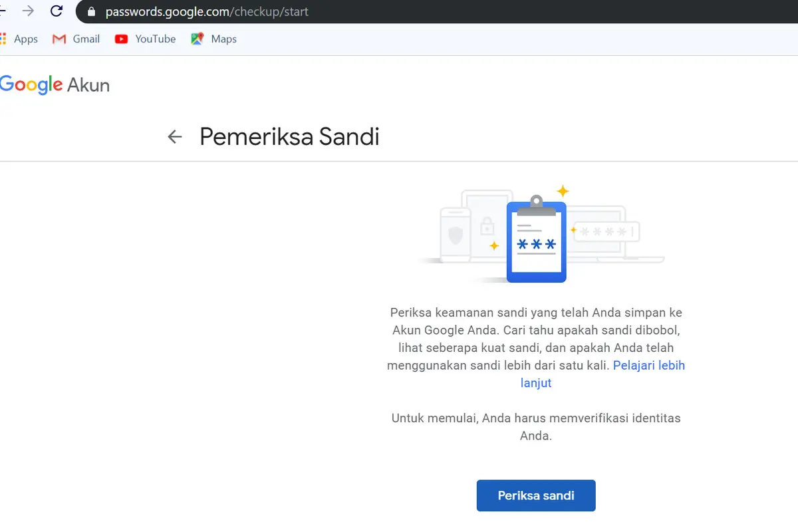This screenshot has width=798, height=532.
Task: Open the Gmail bookmark
Action: (76, 39)
